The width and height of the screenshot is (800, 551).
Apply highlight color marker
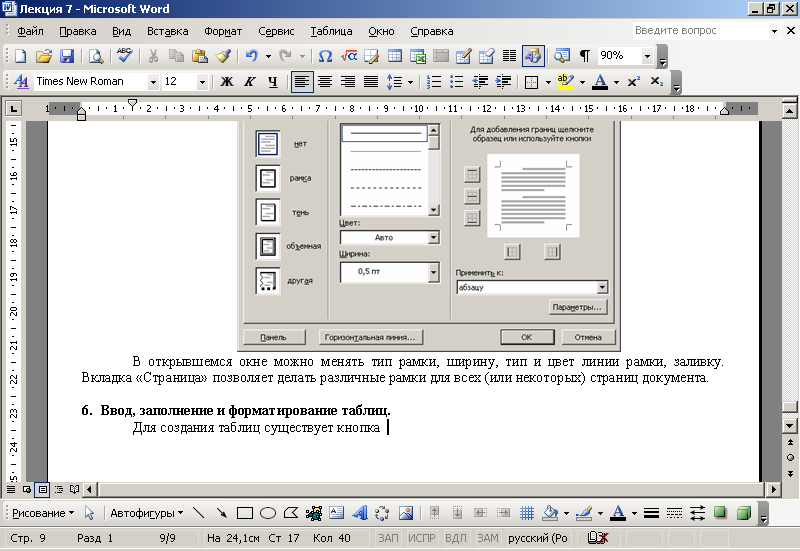point(566,82)
